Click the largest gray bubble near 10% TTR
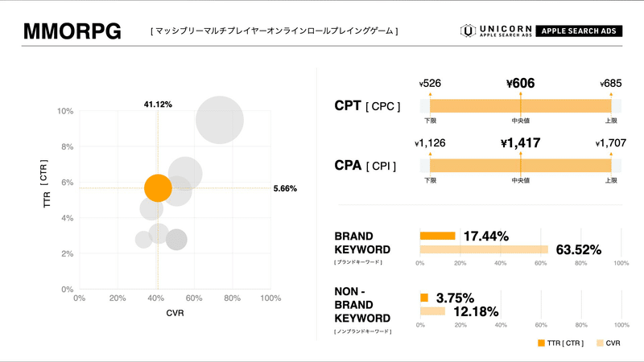The height and width of the screenshot is (362, 644). click(x=220, y=120)
